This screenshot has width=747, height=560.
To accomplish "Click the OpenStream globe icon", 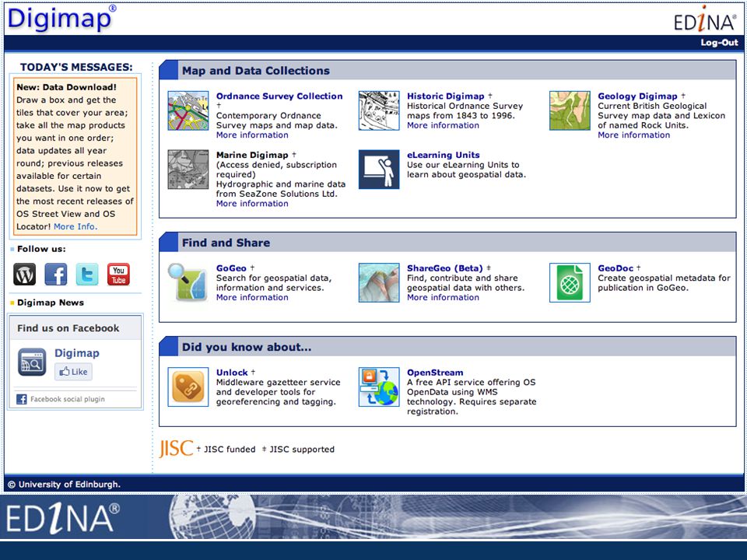I will tap(379, 387).
